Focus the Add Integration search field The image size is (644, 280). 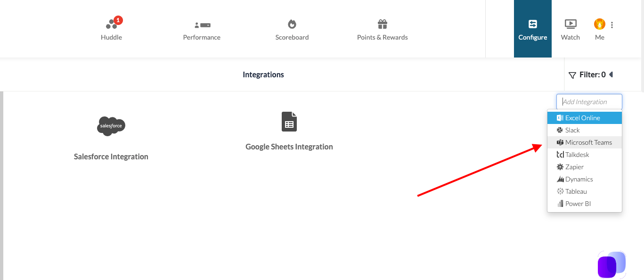(x=589, y=102)
